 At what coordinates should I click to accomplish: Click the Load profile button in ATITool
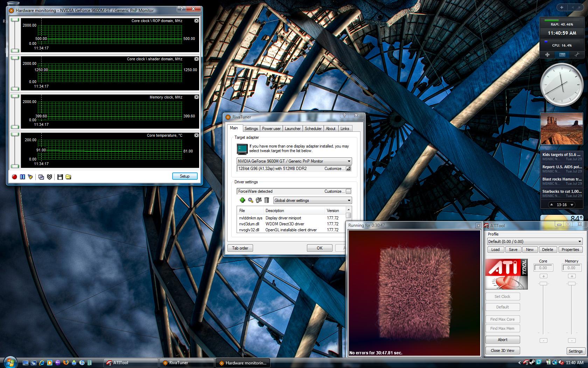pos(496,250)
